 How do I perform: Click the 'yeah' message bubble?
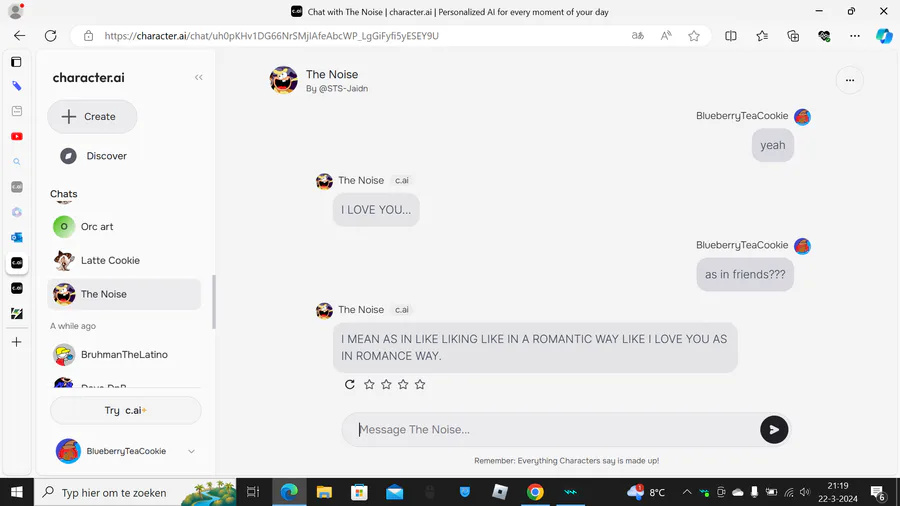coord(773,146)
